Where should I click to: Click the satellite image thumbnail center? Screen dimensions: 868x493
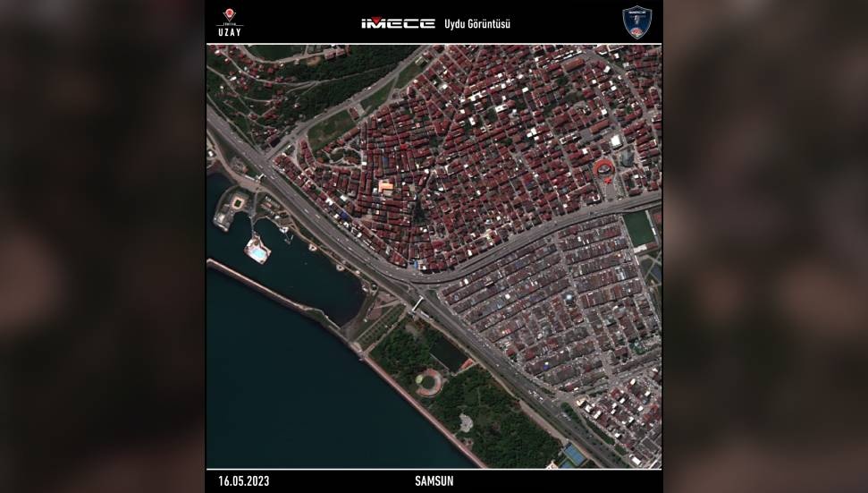[434, 256]
